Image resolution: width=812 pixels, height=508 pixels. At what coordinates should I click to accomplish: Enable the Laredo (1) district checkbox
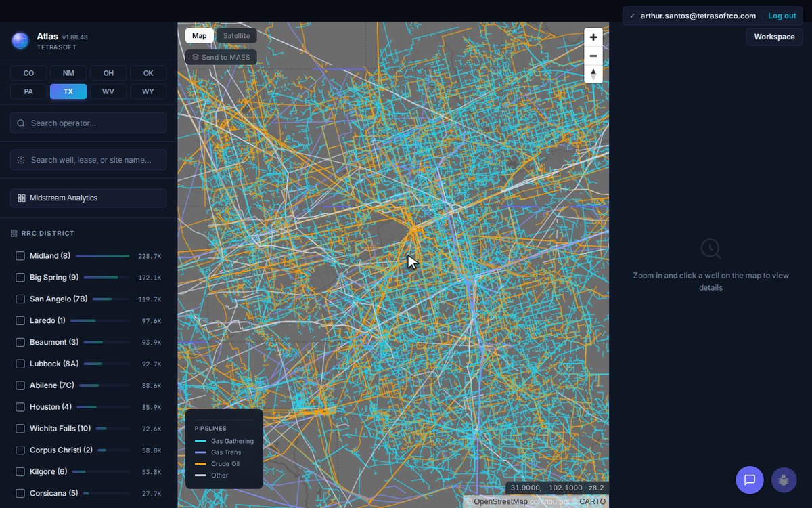[x=20, y=321]
